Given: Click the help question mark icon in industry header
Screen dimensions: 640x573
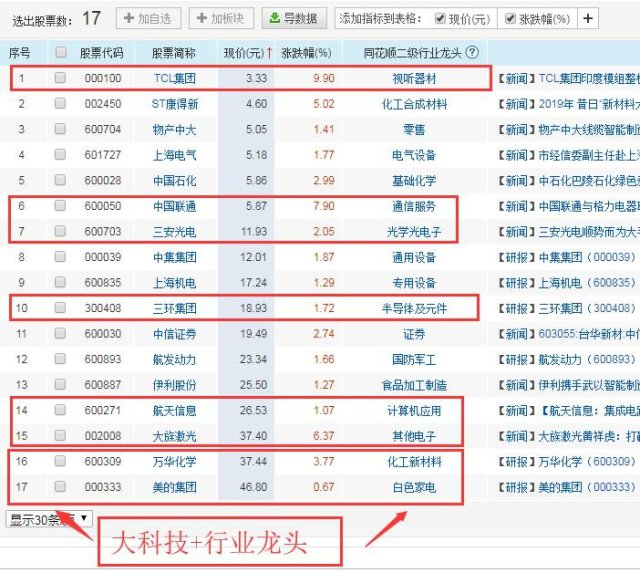Looking at the screenshot, I should point(472,52).
